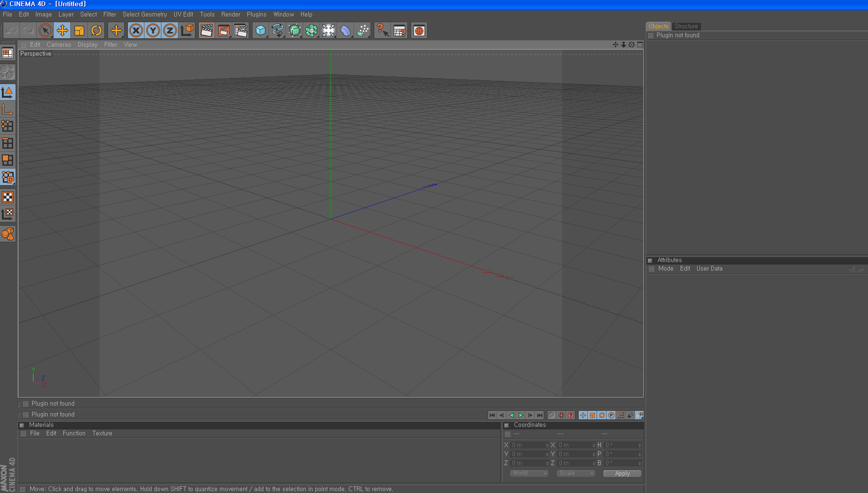Play animation forwards
The height and width of the screenshot is (493, 868).
tap(521, 415)
